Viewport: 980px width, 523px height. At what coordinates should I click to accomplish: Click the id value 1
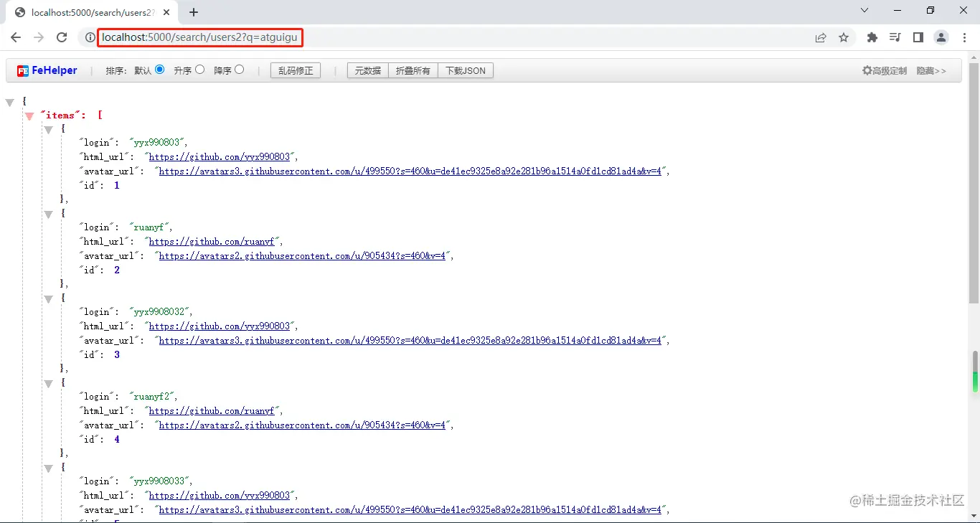(x=117, y=185)
